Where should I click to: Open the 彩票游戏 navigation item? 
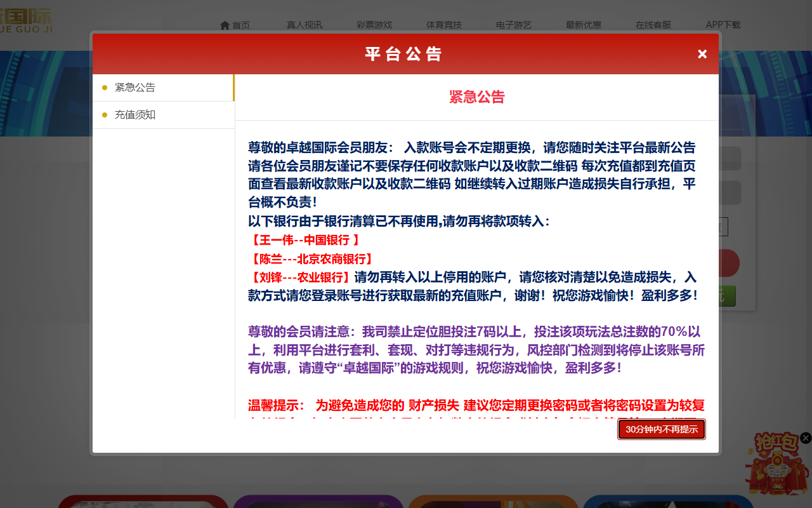[374, 25]
